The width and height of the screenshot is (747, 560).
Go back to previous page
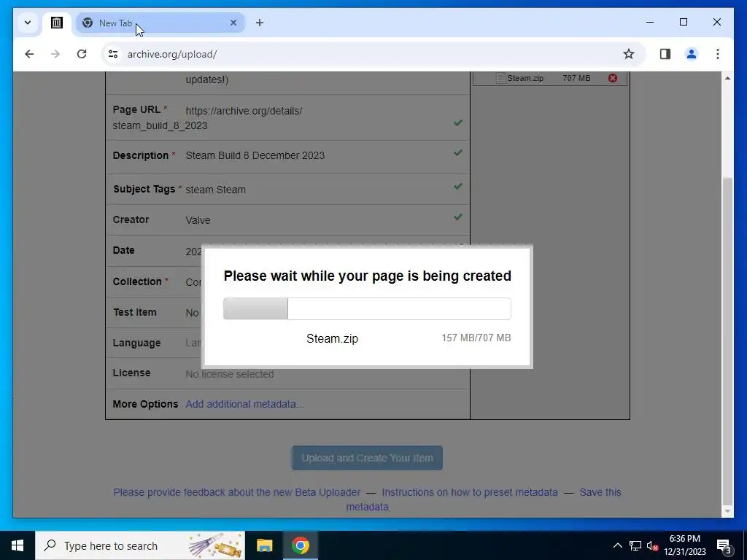point(29,54)
